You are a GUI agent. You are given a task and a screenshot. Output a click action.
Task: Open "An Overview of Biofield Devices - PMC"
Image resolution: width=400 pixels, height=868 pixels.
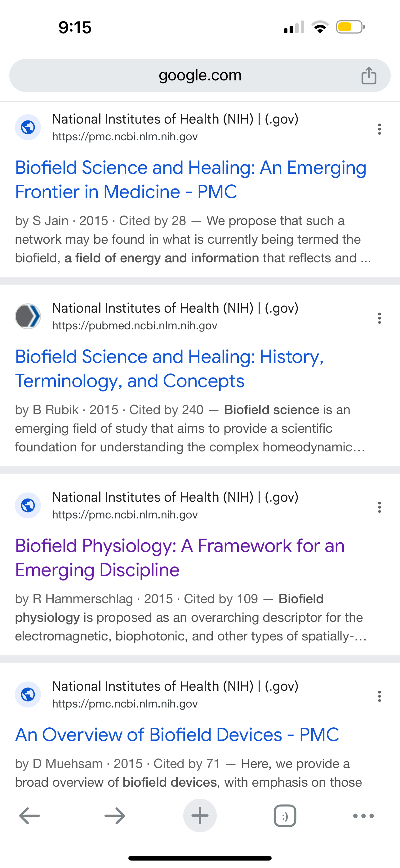point(177,735)
